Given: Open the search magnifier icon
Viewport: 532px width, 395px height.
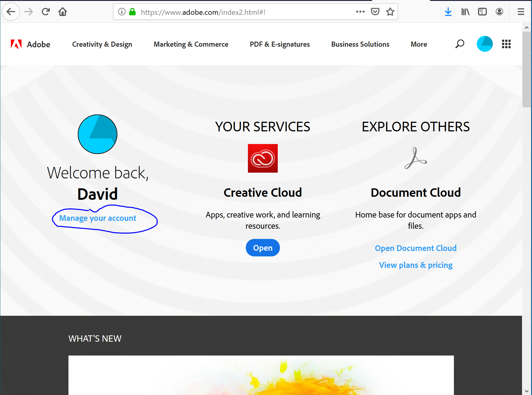Looking at the screenshot, I should 460,44.
